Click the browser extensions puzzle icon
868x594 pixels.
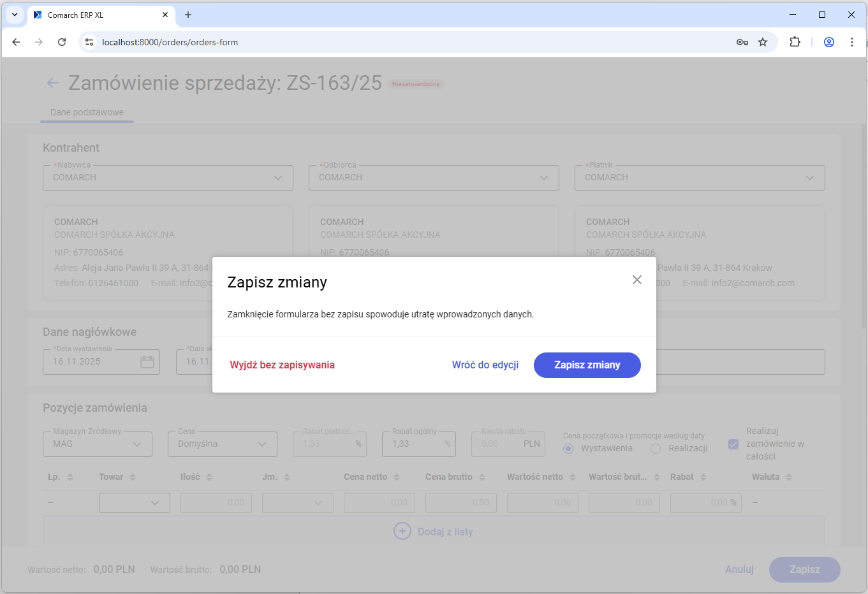pos(795,42)
